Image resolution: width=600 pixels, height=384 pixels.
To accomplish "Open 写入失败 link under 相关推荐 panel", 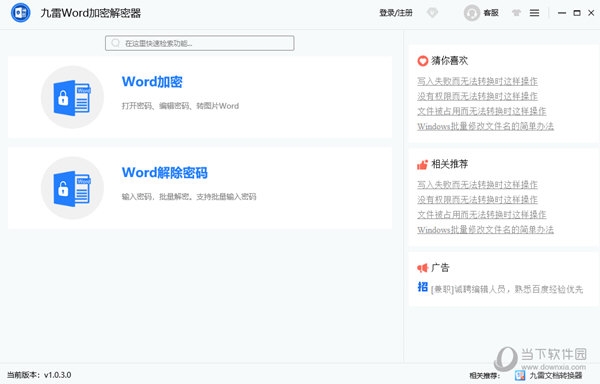I will point(477,184).
